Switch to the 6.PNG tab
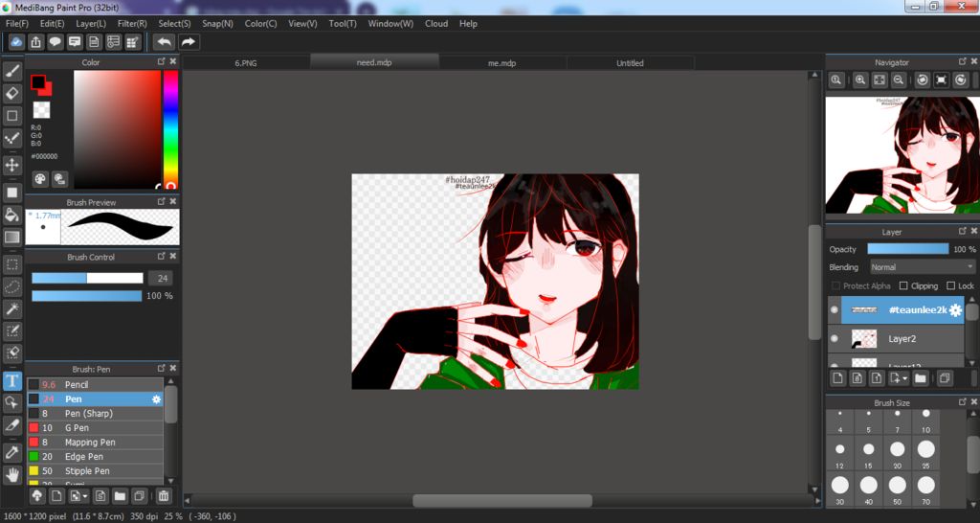Screen dimensions: 980x523 [x=246, y=62]
